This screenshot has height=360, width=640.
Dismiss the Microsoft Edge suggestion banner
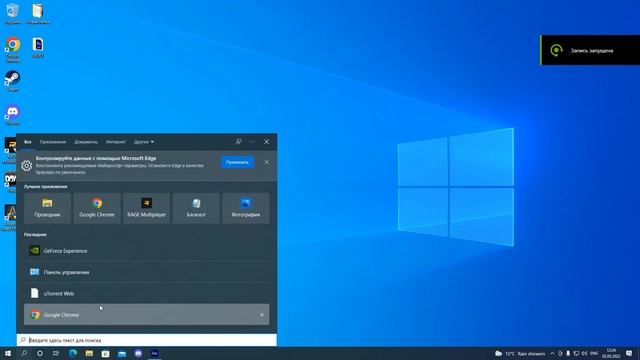point(267,162)
